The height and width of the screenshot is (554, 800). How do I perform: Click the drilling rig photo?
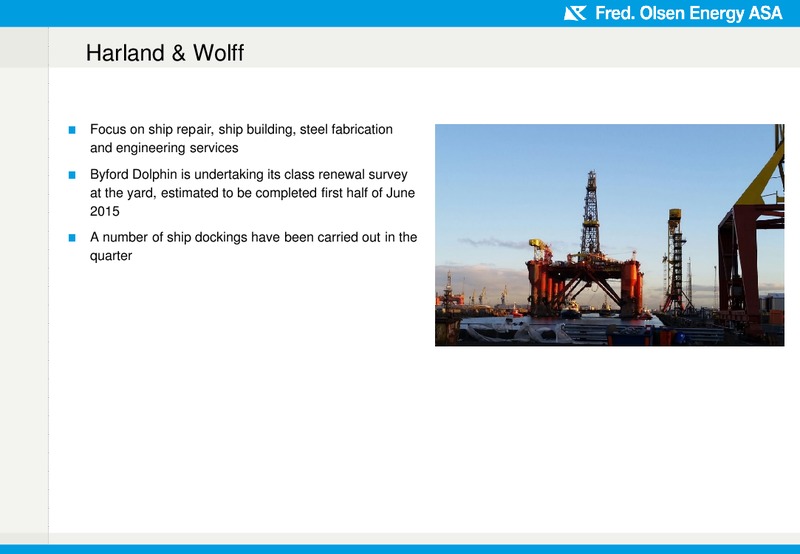[x=609, y=235]
